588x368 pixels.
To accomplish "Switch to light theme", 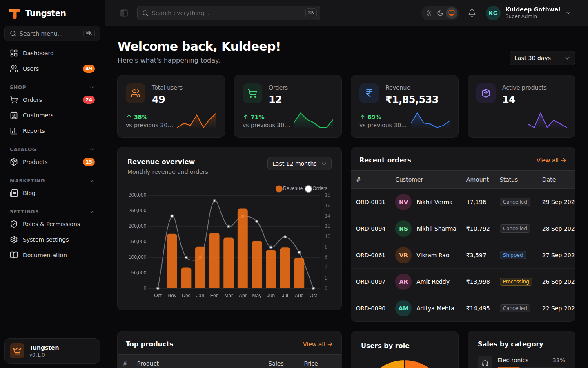I will pyautogui.click(x=429, y=13).
